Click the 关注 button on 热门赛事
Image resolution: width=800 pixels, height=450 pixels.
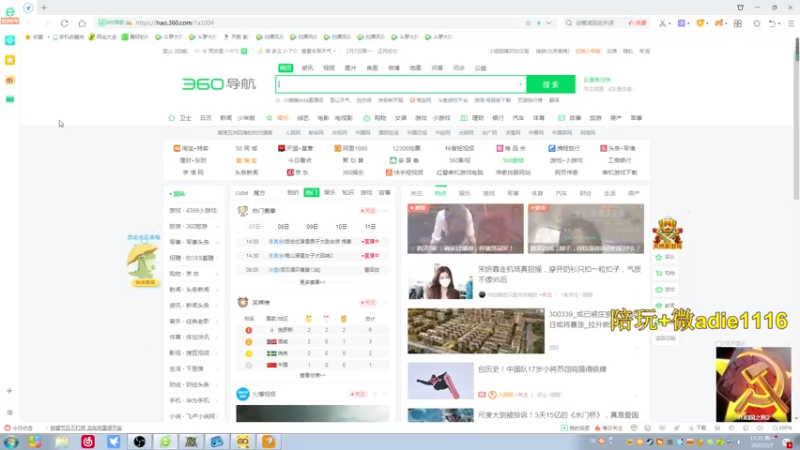pyautogui.click(x=368, y=210)
